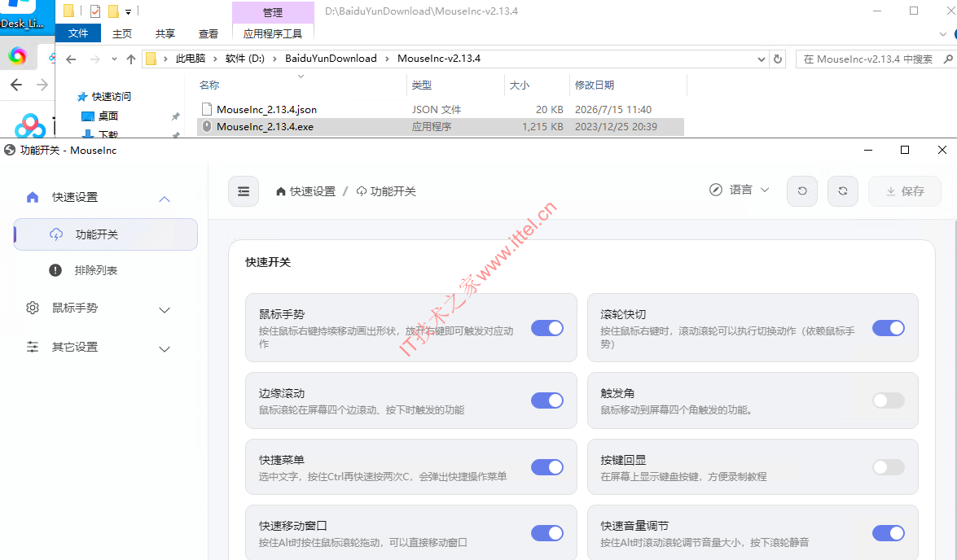Click the MouseInc title bar app icon

click(x=10, y=150)
